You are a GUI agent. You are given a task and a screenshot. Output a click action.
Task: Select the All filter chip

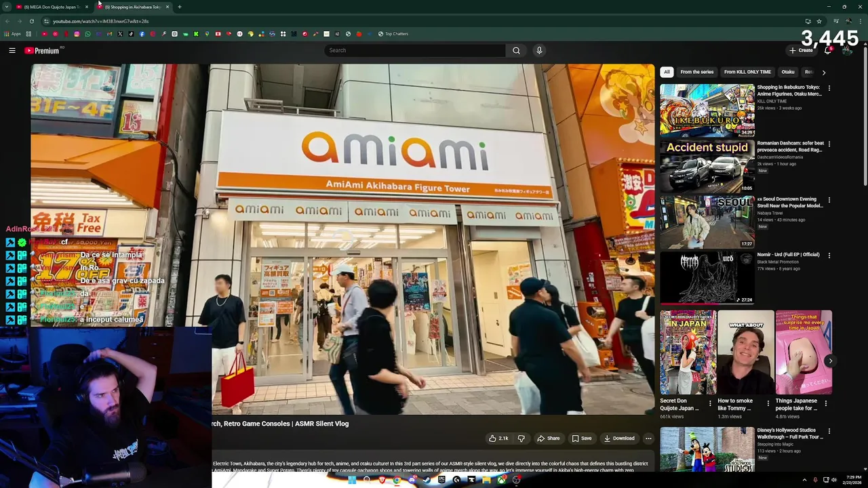pyautogui.click(x=667, y=72)
